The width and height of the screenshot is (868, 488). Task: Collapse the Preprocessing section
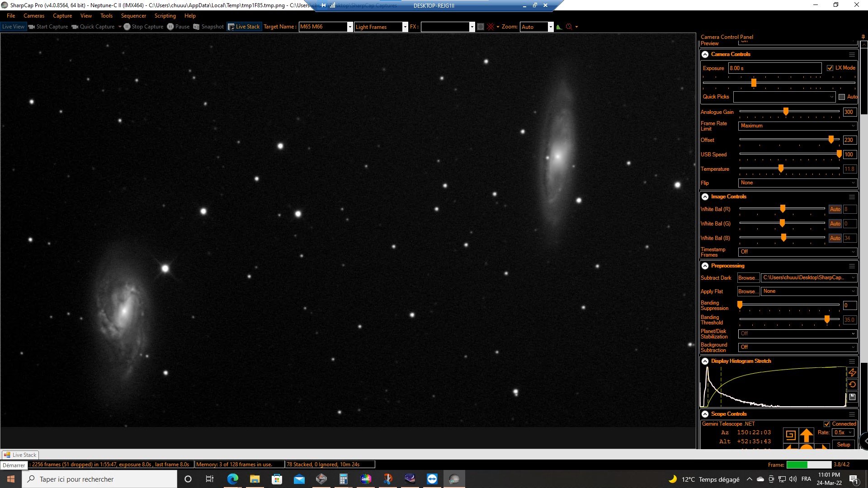[705, 266]
